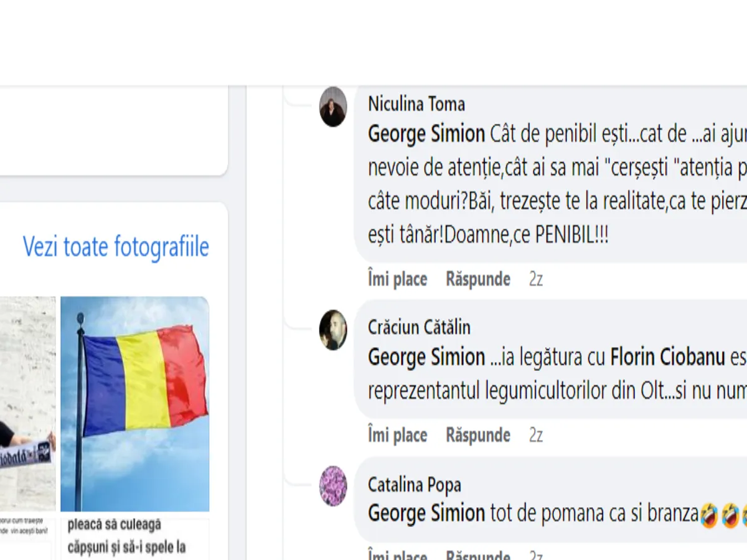Open the photo captioned 'pleacă să culeagă căpșuni'

(135, 536)
